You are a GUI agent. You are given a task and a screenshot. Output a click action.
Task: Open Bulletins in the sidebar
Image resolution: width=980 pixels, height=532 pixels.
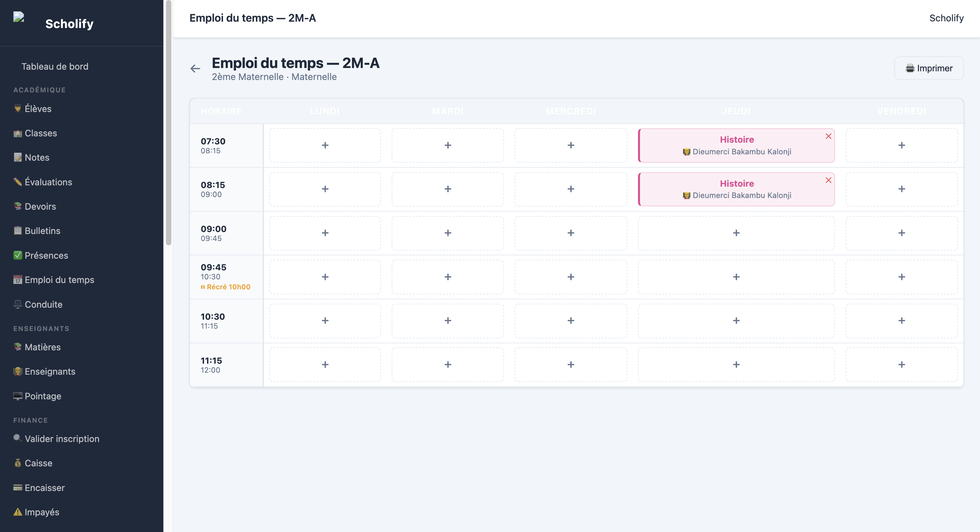pos(37,231)
